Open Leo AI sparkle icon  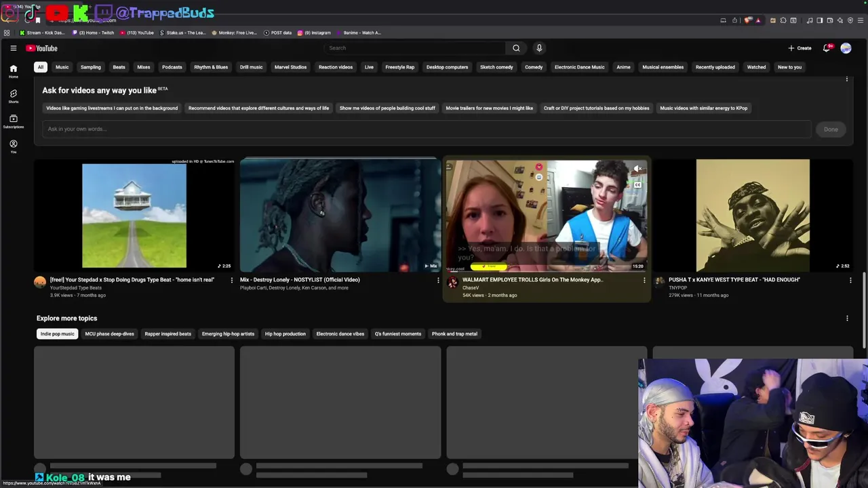(840, 20)
